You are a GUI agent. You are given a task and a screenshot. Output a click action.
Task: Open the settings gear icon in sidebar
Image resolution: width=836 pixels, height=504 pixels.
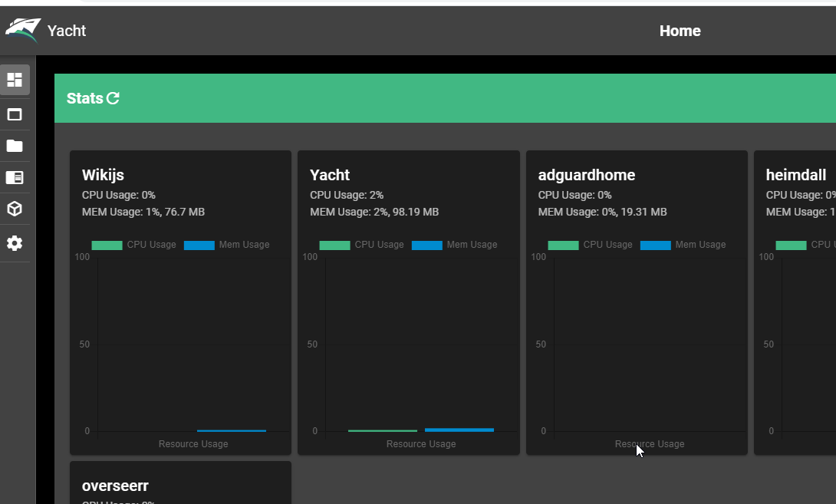[15, 243]
